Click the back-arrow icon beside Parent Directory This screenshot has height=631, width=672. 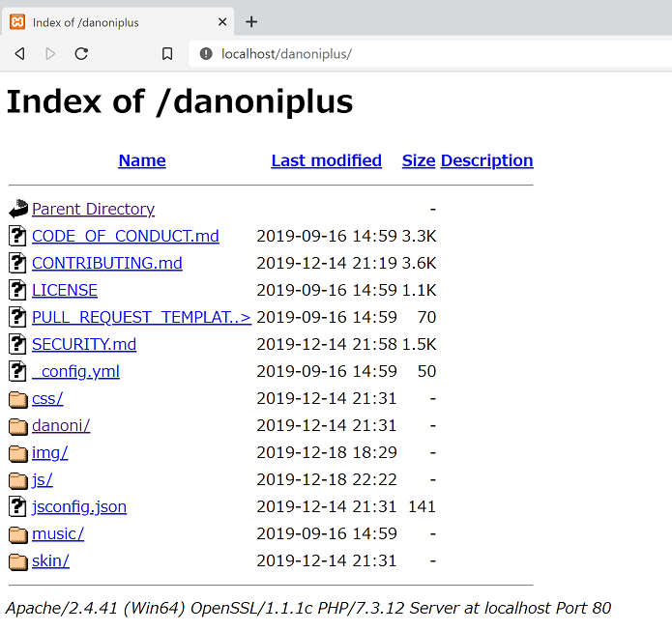point(18,209)
